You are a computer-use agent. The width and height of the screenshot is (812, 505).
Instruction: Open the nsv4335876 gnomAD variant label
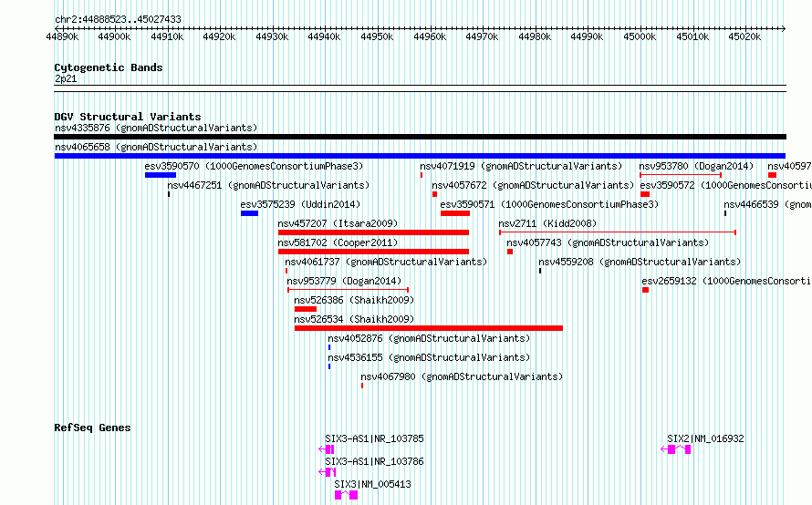[156, 128]
